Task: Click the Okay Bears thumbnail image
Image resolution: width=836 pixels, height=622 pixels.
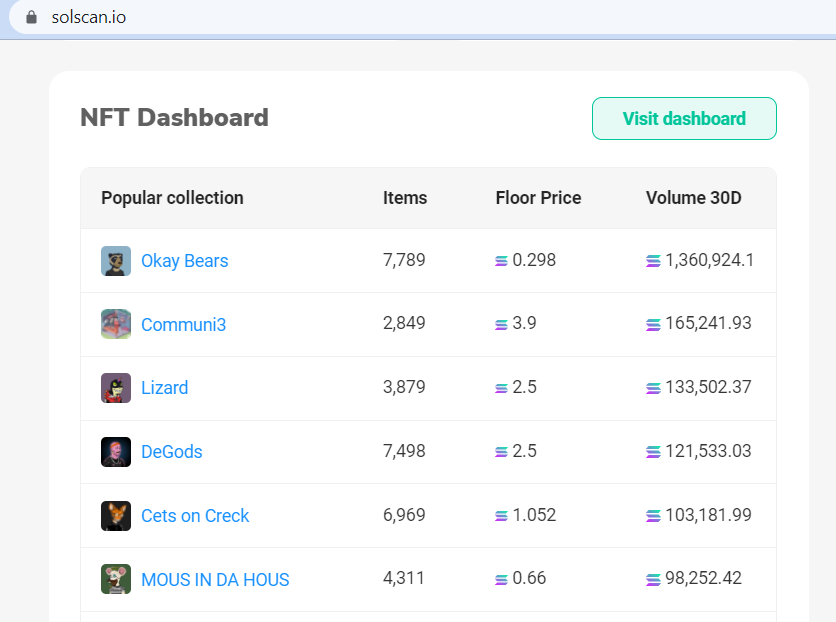Action: tap(116, 261)
